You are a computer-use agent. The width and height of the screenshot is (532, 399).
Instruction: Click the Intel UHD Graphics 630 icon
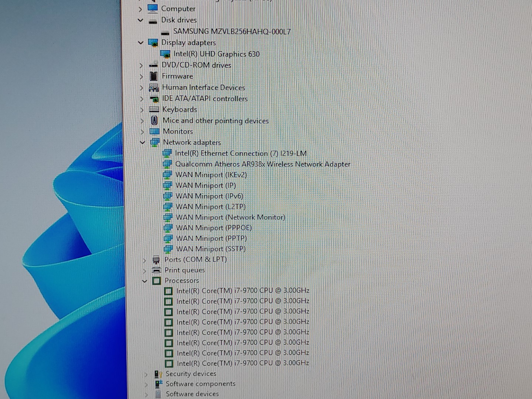click(165, 54)
